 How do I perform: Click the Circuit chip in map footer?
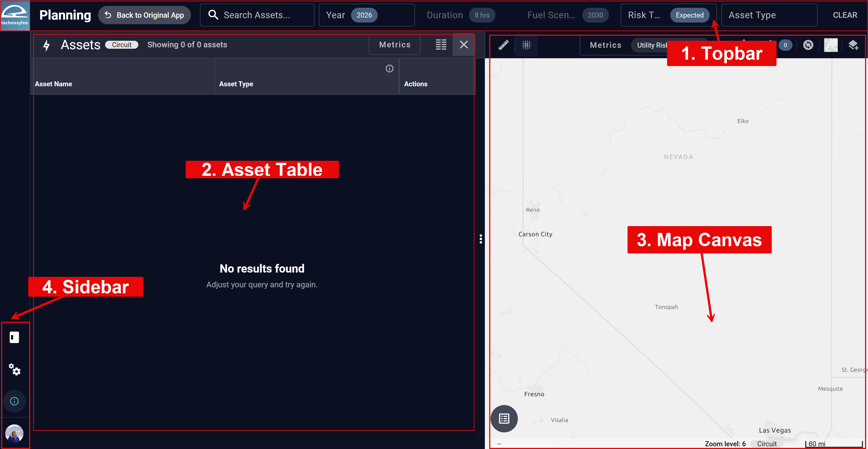click(767, 444)
